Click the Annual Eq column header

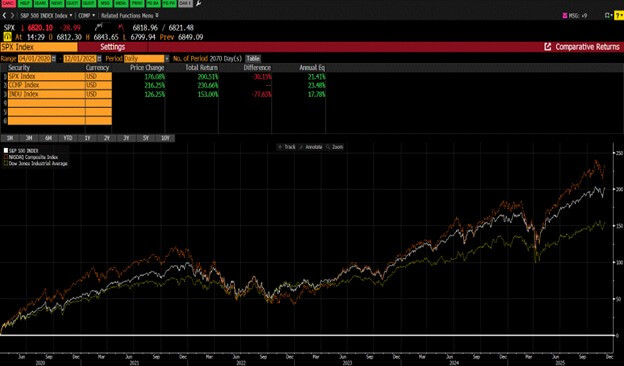pos(312,68)
